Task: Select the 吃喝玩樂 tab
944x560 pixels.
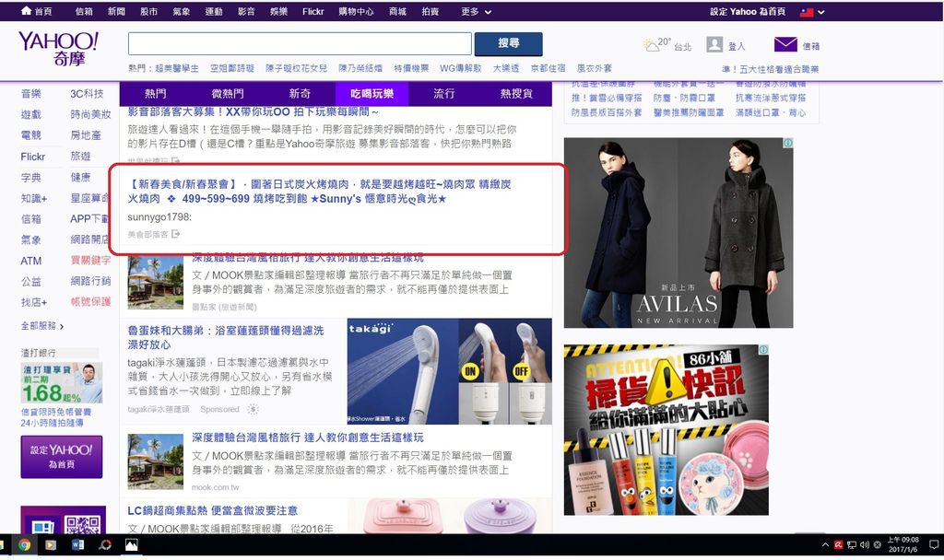Action: click(x=372, y=94)
